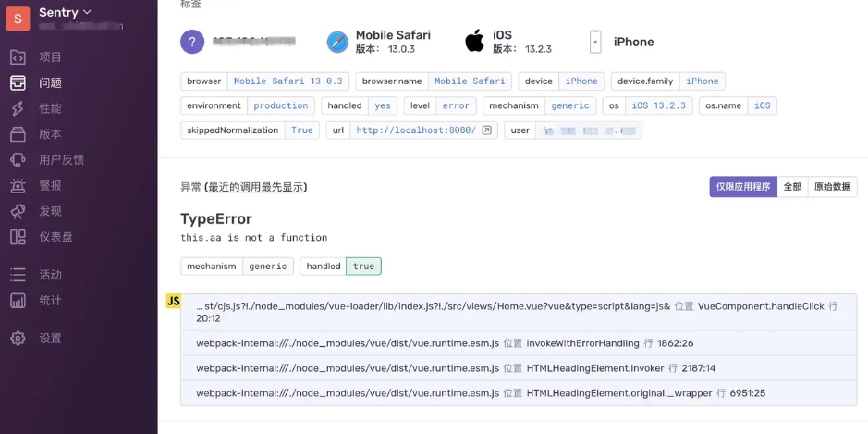Click the device.family tag value iPhone
Image resolution: width=868 pixels, height=434 pixels.
pyautogui.click(x=703, y=81)
